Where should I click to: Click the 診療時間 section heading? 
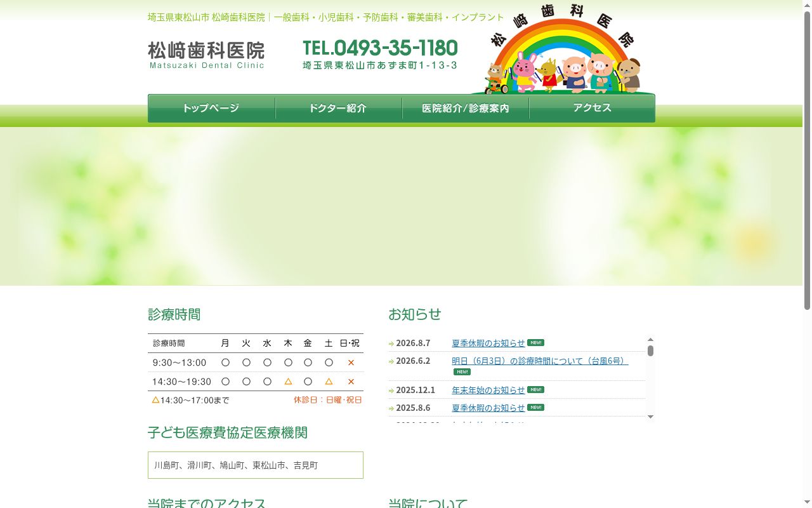tap(174, 314)
